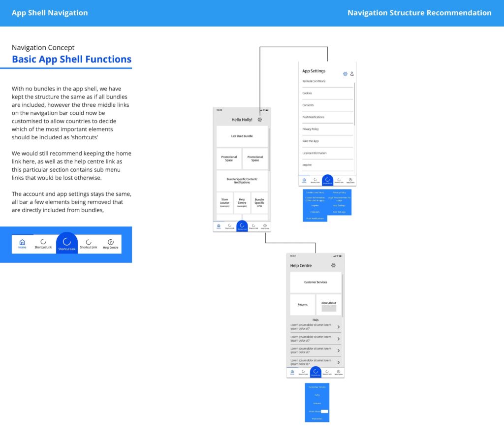Expand the third FAQ chevron in Help Centre
The image size is (504, 447).
pos(338,351)
